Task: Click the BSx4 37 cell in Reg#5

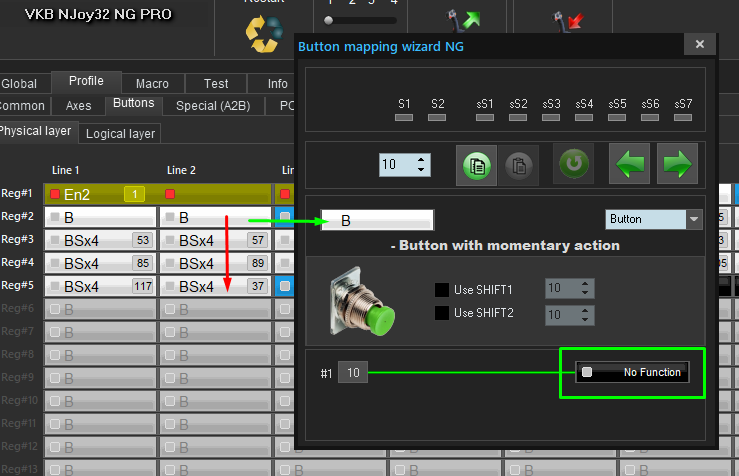Action: [215, 287]
